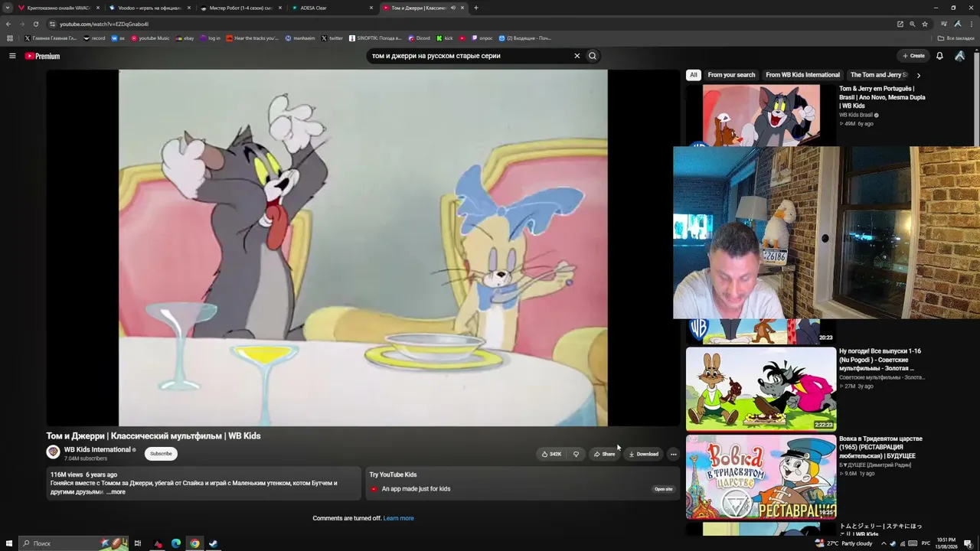Viewport: 980px width, 551px height.
Task: Open Ну погоди! Все выпуски title
Action: 880,360
